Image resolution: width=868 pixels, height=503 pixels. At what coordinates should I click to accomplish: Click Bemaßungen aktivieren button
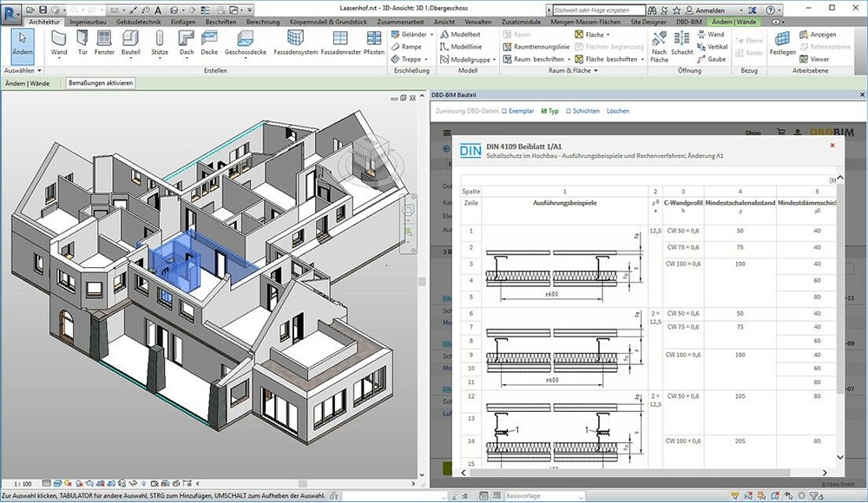click(x=101, y=83)
